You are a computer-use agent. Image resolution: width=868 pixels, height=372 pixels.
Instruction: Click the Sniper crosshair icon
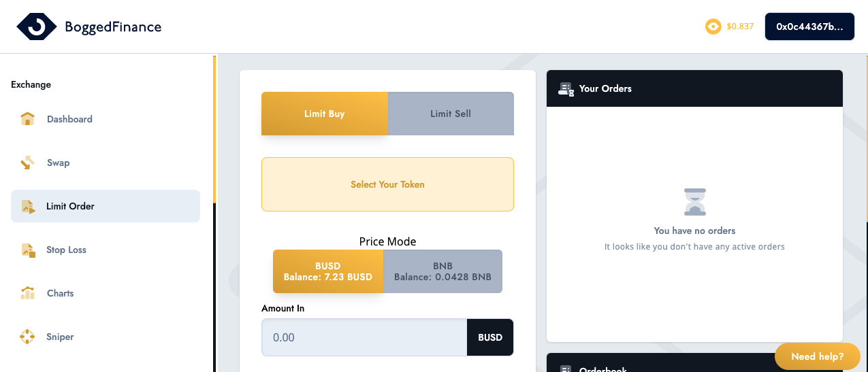click(x=27, y=337)
